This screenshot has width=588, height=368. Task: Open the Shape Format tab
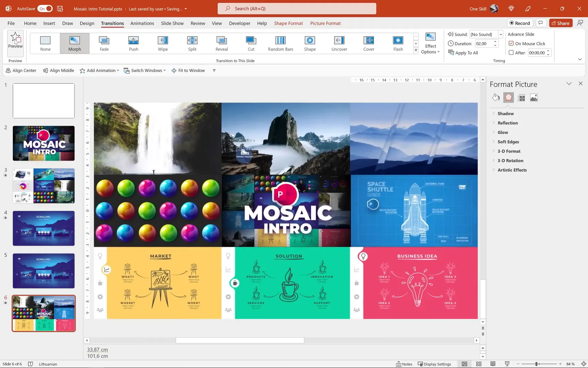click(x=288, y=23)
